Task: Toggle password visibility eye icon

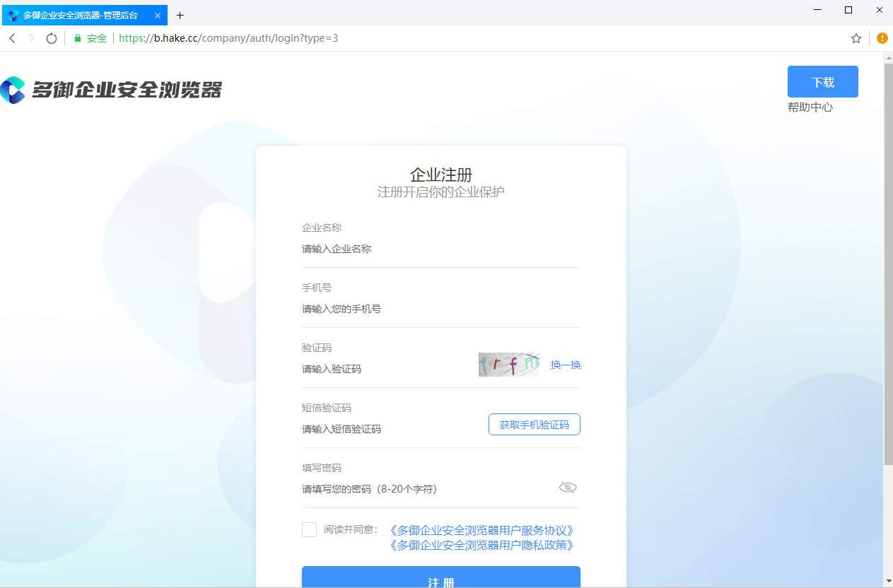Action: (568, 488)
